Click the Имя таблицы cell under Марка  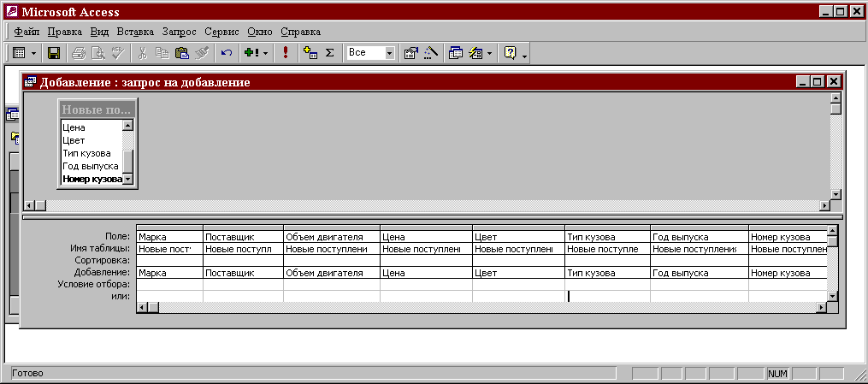(x=169, y=249)
